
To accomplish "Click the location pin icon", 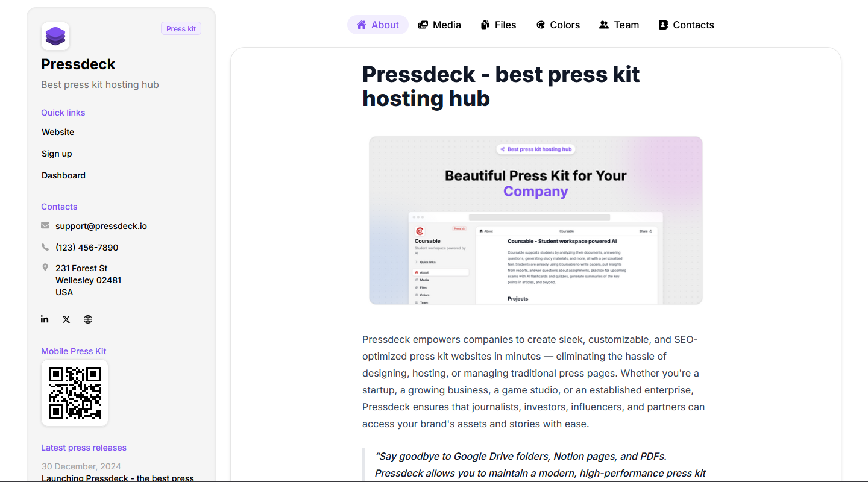I will [x=45, y=268].
